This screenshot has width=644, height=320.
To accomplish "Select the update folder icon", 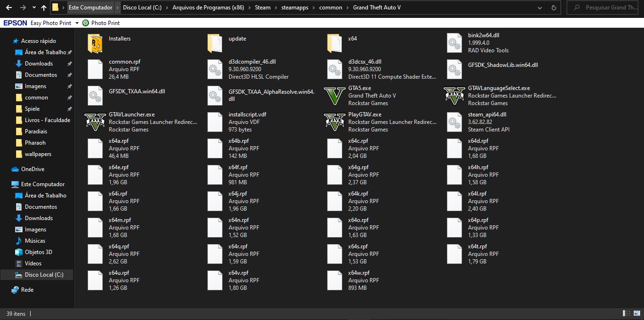I will pyautogui.click(x=215, y=44).
